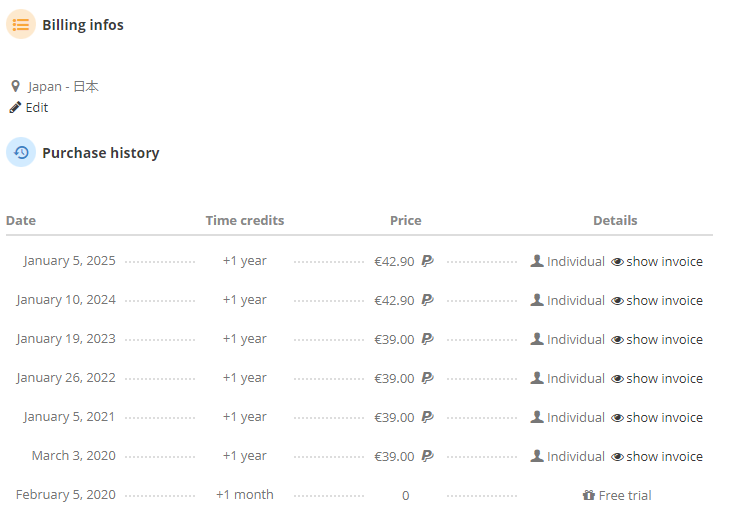
Task: Click the eye icon for January 5, 2021 invoice
Action: coord(617,418)
